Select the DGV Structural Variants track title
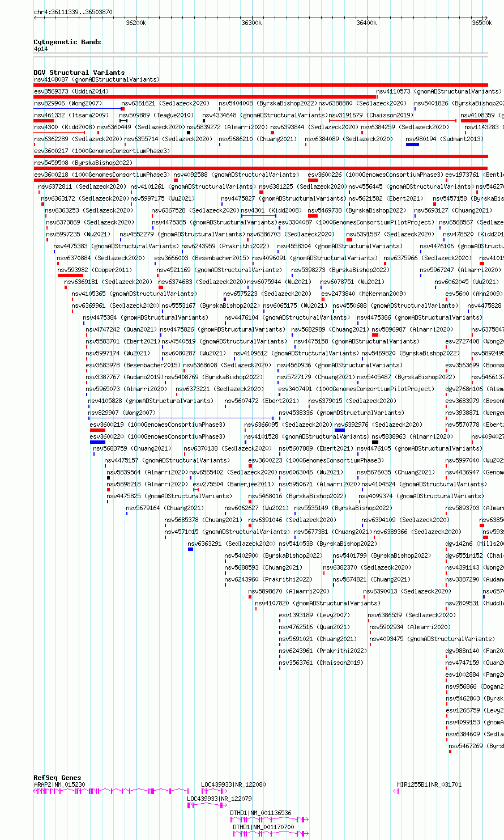 click(x=79, y=73)
